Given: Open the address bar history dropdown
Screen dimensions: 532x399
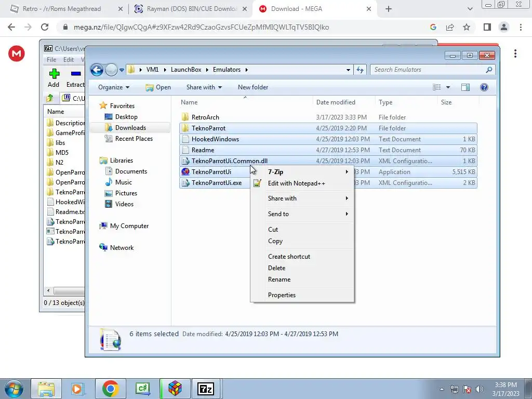Looking at the screenshot, I should pos(348,70).
